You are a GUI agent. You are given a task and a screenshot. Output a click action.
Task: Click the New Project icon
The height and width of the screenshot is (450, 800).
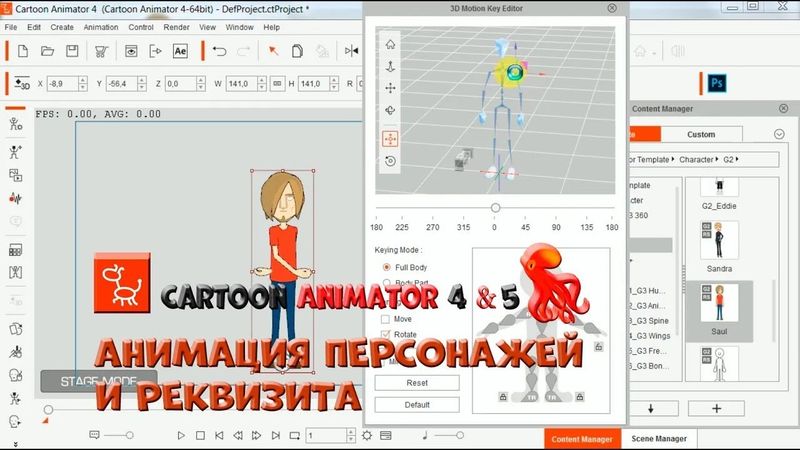23,51
